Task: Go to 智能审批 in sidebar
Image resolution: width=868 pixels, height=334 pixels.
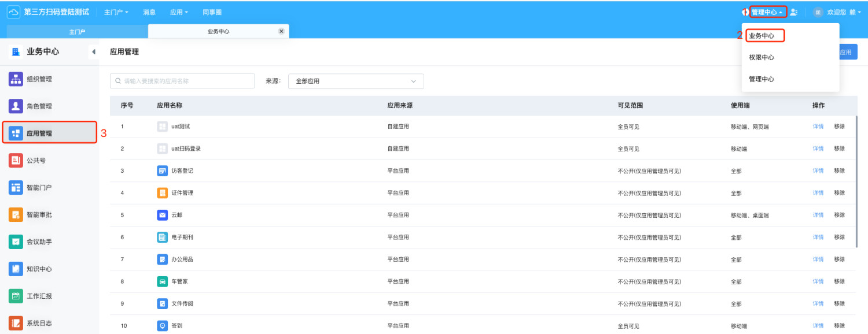Action: tap(39, 215)
